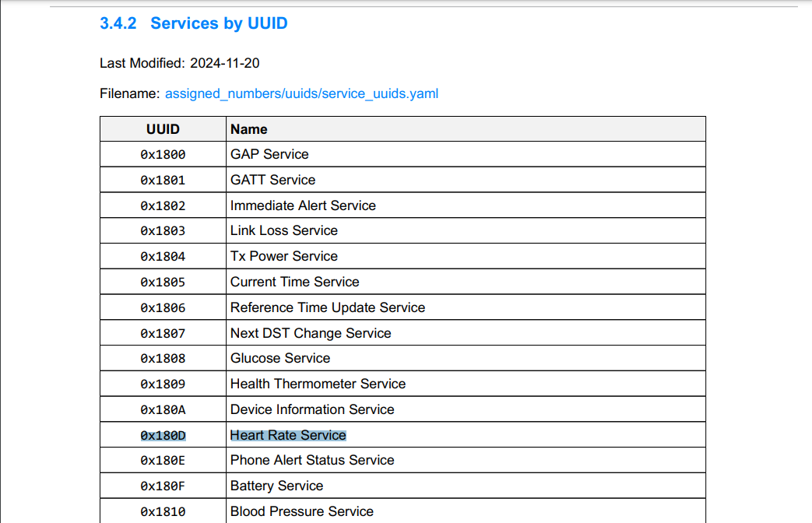Click the 0x180F Battery Service UUID
This screenshot has width=812, height=523.
163,486
